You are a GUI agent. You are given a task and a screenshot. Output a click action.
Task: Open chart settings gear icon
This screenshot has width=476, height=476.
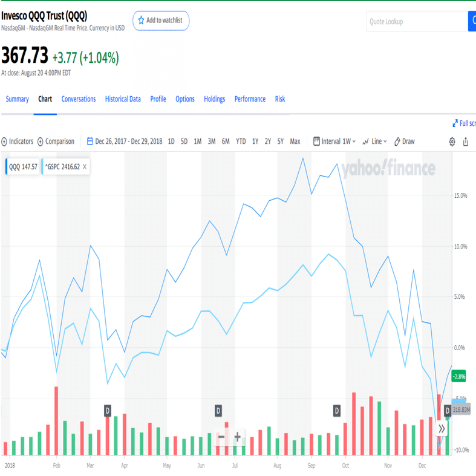coord(452,142)
